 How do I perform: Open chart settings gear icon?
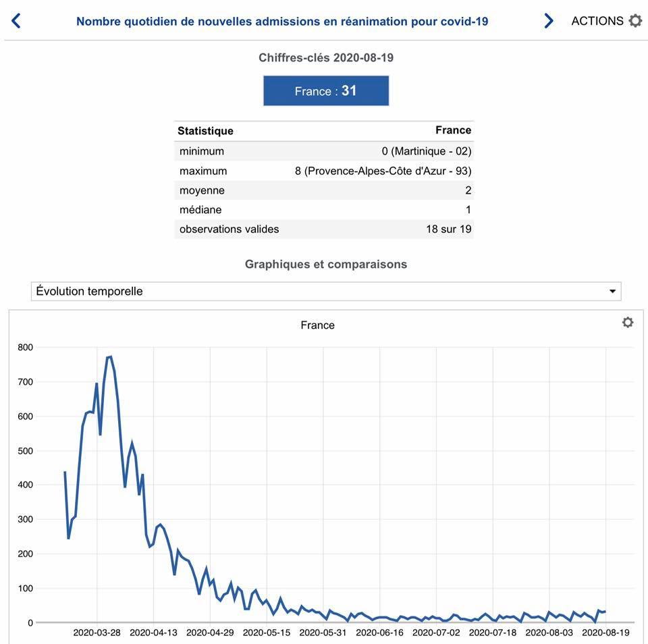(x=628, y=323)
